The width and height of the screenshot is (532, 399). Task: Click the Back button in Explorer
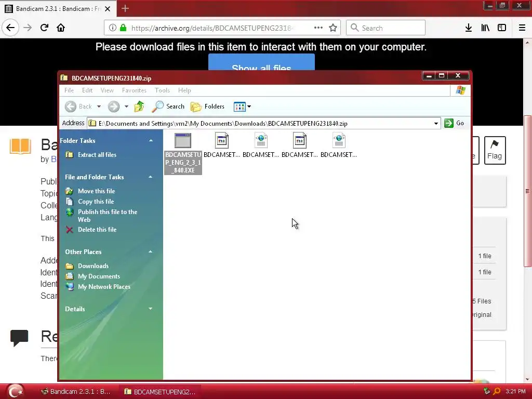79,107
